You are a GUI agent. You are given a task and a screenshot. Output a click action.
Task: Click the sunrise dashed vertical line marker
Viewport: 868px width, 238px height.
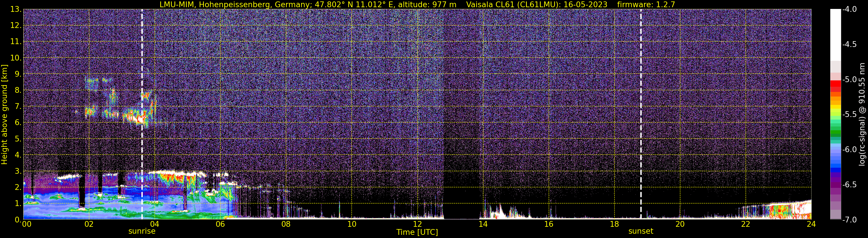pyautogui.click(x=142, y=114)
